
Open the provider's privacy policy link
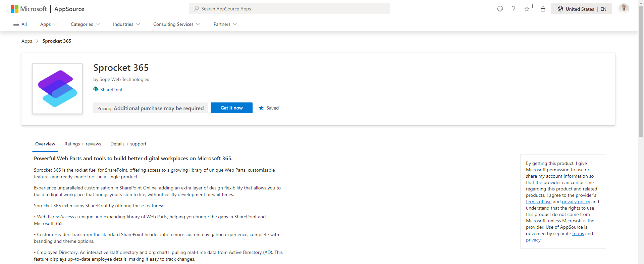pos(576,202)
